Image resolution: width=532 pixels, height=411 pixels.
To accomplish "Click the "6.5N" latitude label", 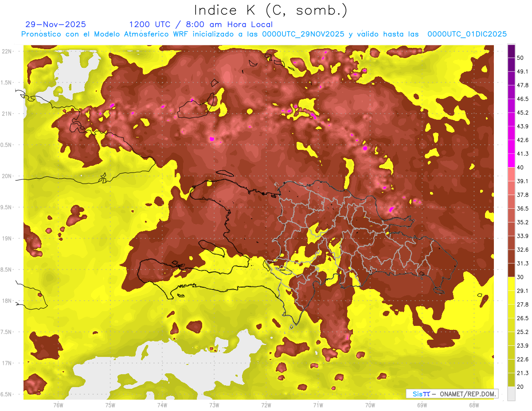I will click(x=7, y=394).
